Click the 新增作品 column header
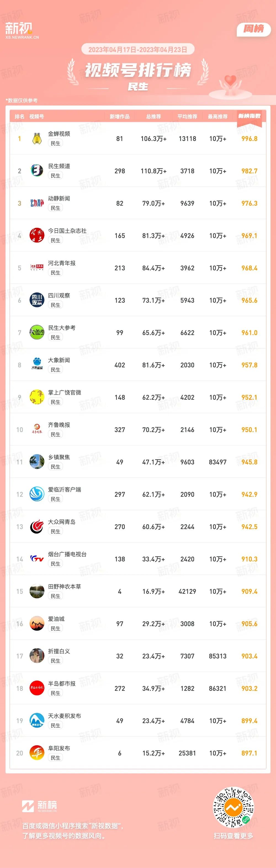Screen dimensions: 276x868 120,117
